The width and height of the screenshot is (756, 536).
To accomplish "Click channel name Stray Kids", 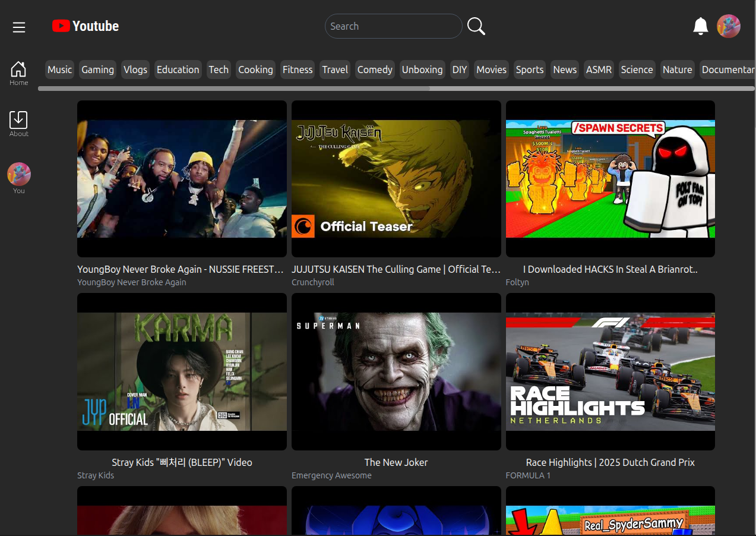I will click(x=96, y=475).
